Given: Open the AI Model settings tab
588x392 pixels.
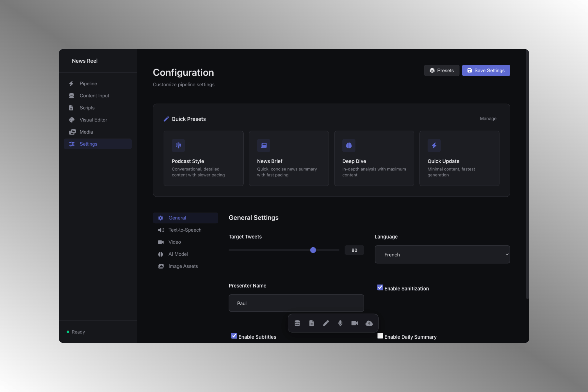Looking at the screenshot, I should coord(178,254).
